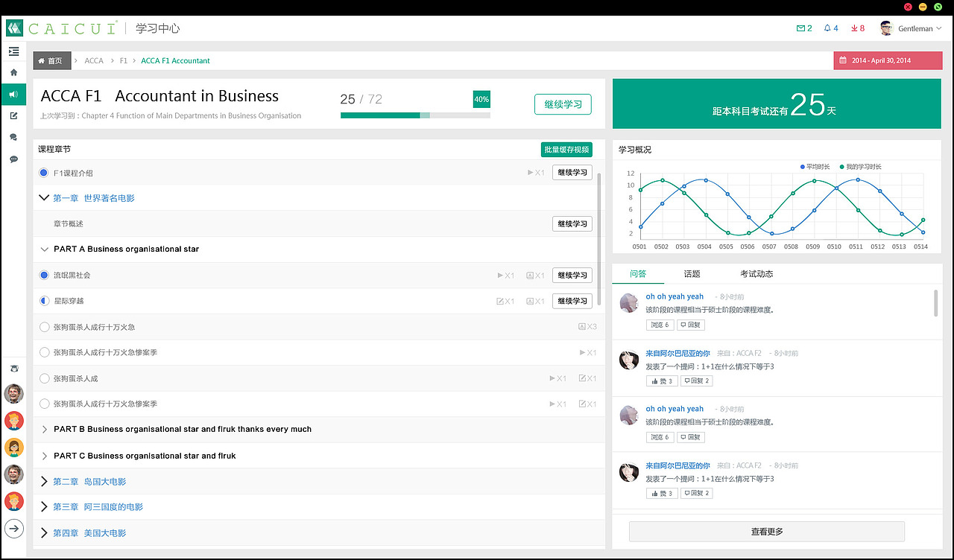The width and height of the screenshot is (954, 560).
Task: Expand chapter 第三章 阿三国度的电影
Action: [x=45, y=507]
